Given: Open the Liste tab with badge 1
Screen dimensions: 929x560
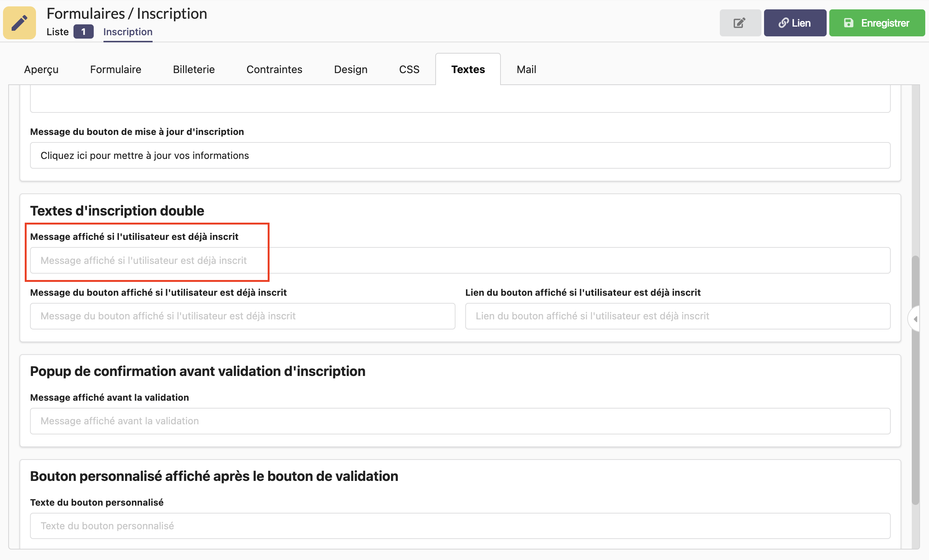Looking at the screenshot, I should pos(69,31).
